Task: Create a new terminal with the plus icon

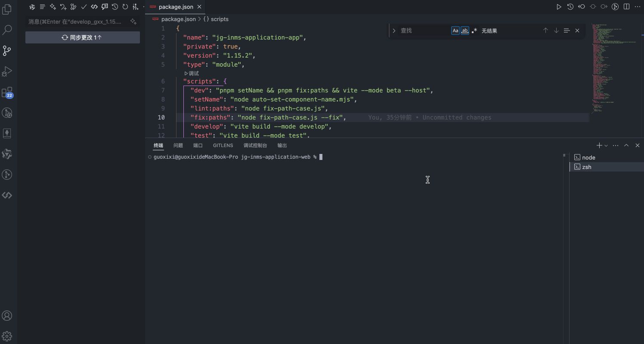Action: click(x=599, y=146)
